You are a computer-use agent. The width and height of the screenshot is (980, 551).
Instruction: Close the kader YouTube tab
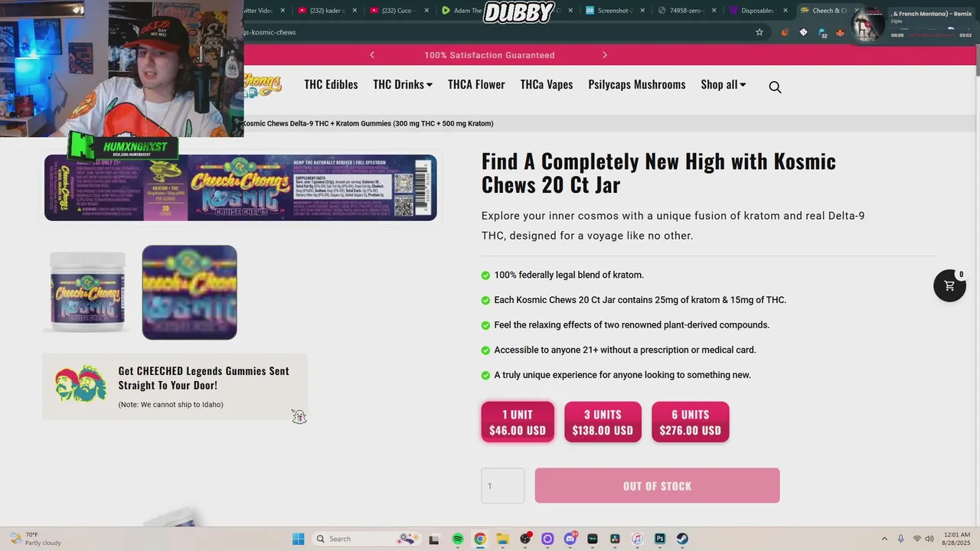[354, 11]
